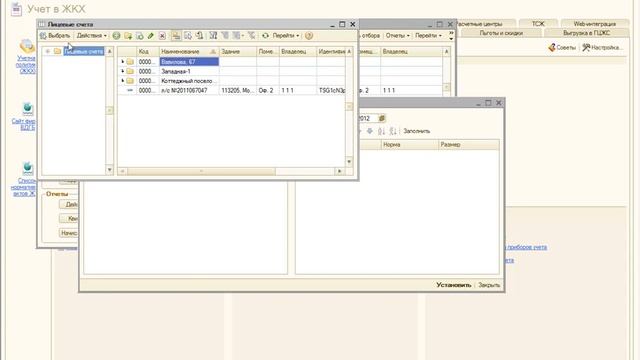Expand the Лицевые счета root tree node
Image resolution: width=640 pixels, height=360 pixels.
[x=48, y=51]
